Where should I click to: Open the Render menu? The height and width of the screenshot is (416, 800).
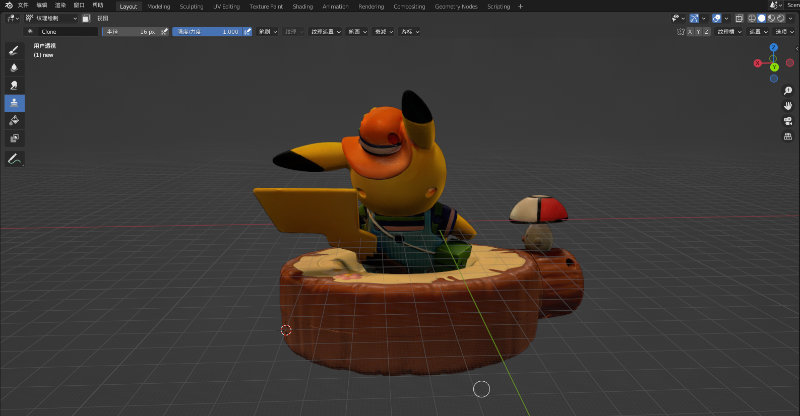tap(60, 6)
